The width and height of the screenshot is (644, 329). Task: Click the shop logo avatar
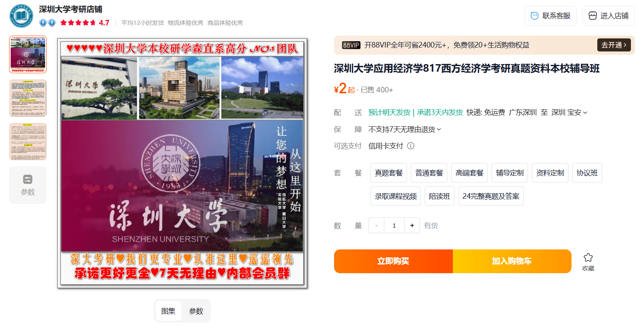point(21,16)
